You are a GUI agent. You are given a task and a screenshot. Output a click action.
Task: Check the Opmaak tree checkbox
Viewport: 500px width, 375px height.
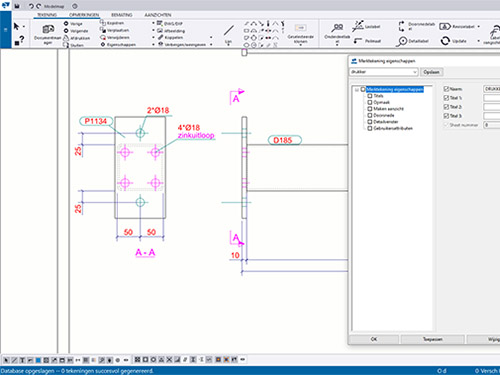[370, 102]
